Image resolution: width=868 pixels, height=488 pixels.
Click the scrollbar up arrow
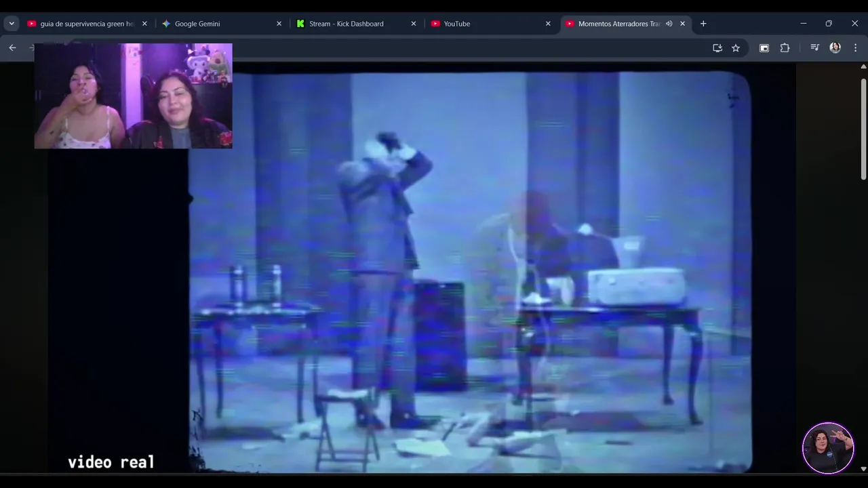coord(863,66)
